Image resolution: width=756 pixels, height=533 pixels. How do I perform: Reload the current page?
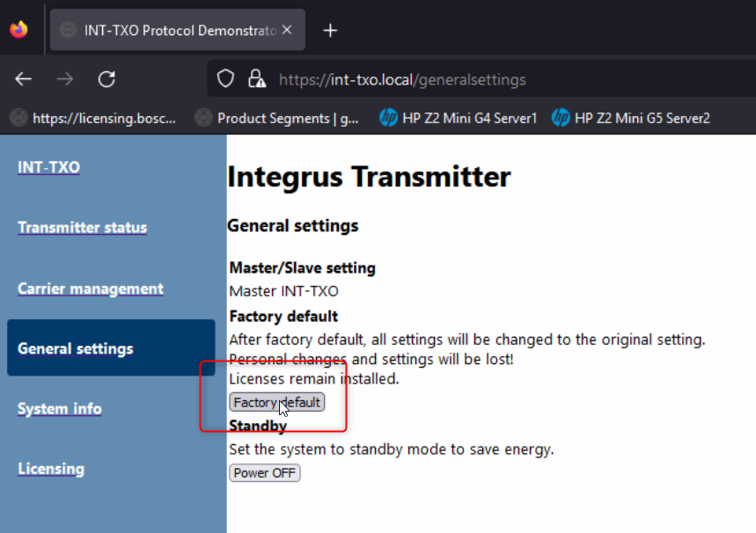[x=106, y=79]
